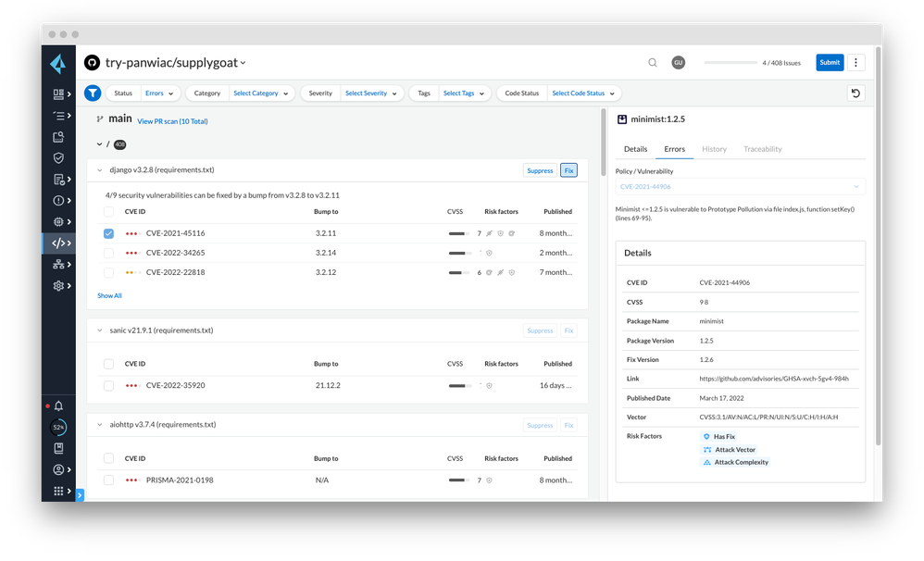Click the blue filter funnel icon
This screenshot has width=924, height=561.
coord(93,93)
